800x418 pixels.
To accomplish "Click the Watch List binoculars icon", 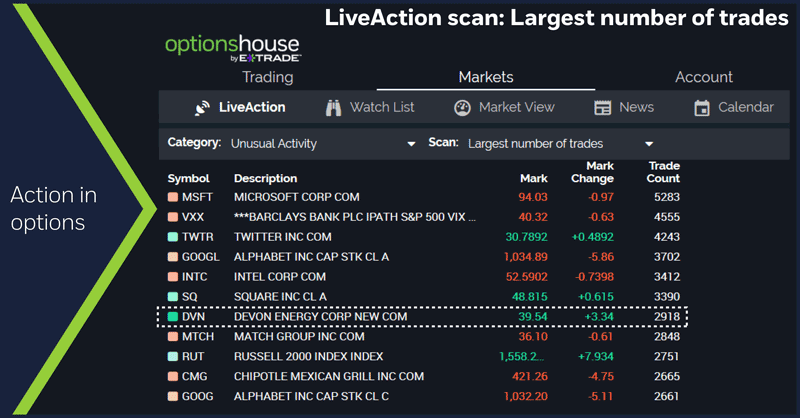I will click(x=333, y=108).
